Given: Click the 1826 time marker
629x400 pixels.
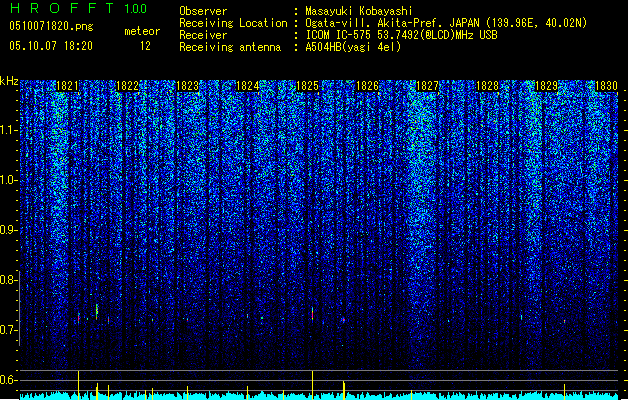Looking at the screenshot, I should pyautogui.click(x=367, y=86).
